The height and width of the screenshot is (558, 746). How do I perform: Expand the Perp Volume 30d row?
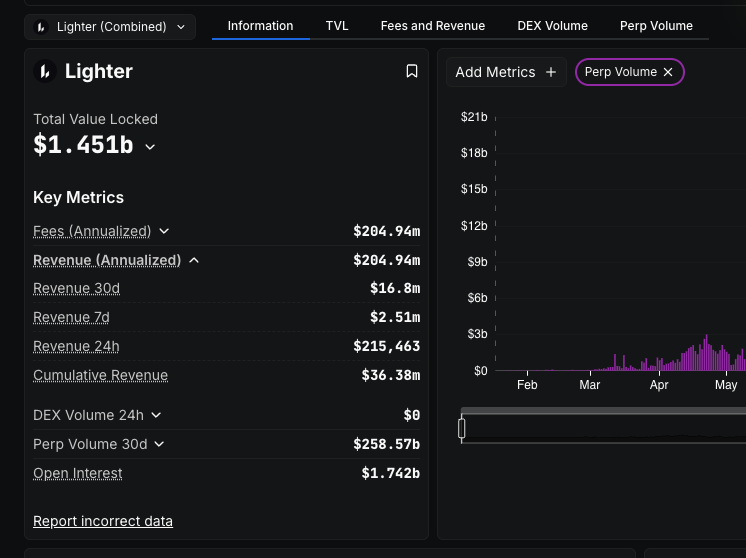tap(159, 444)
